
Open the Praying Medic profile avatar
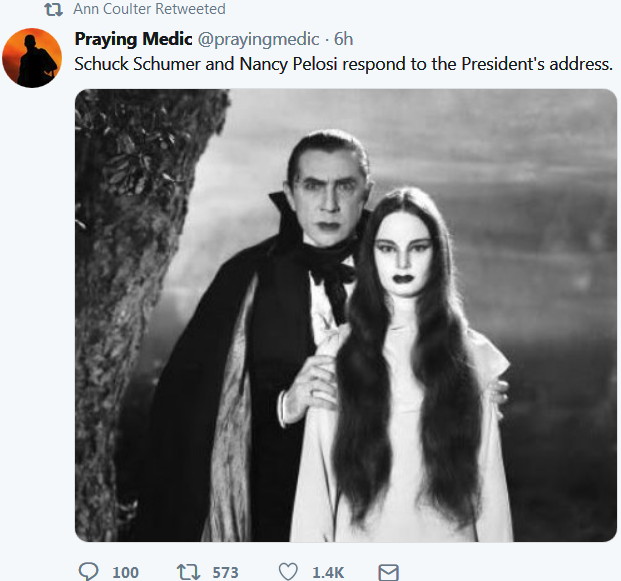coord(33,58)
